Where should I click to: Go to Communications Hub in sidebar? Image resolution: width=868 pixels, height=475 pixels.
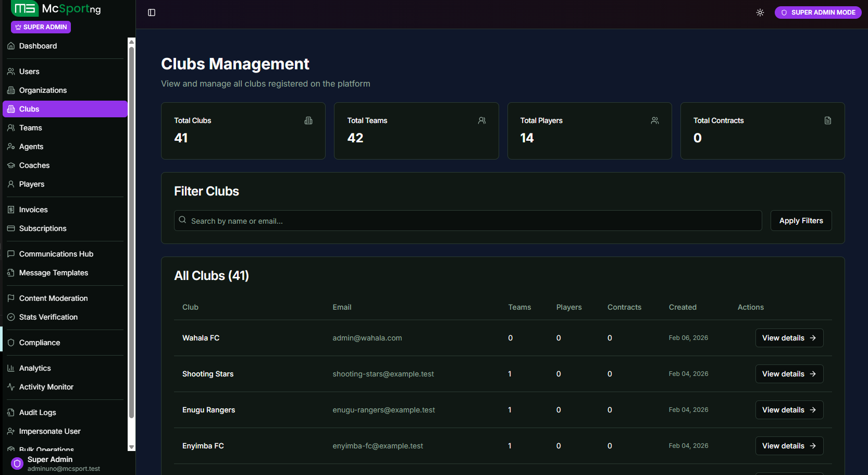(56, 254)
